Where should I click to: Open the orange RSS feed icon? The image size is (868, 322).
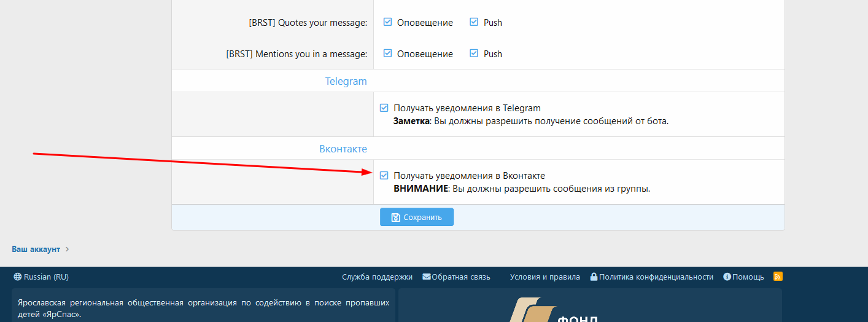pyautogui.click(x=778, y=277)
